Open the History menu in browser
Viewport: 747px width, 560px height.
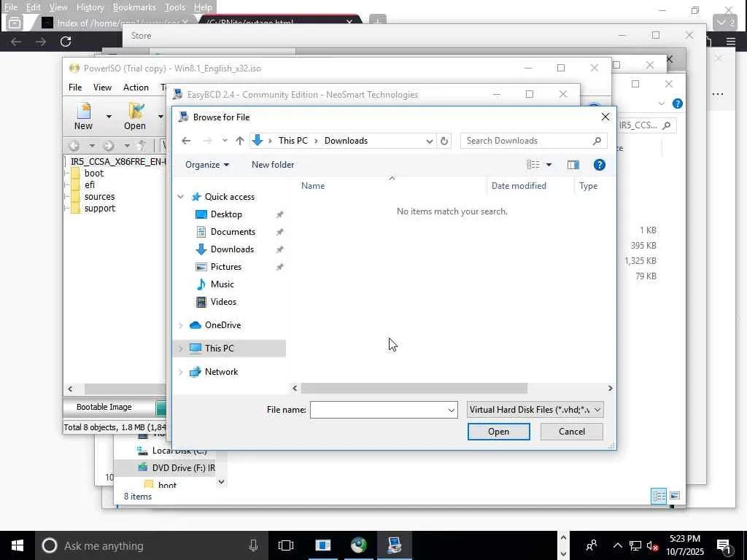coord(90,7)
